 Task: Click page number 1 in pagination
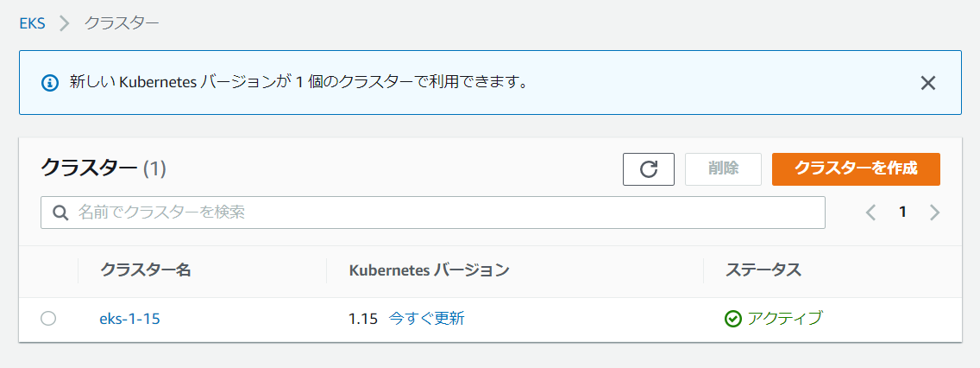tap(902, 213)
